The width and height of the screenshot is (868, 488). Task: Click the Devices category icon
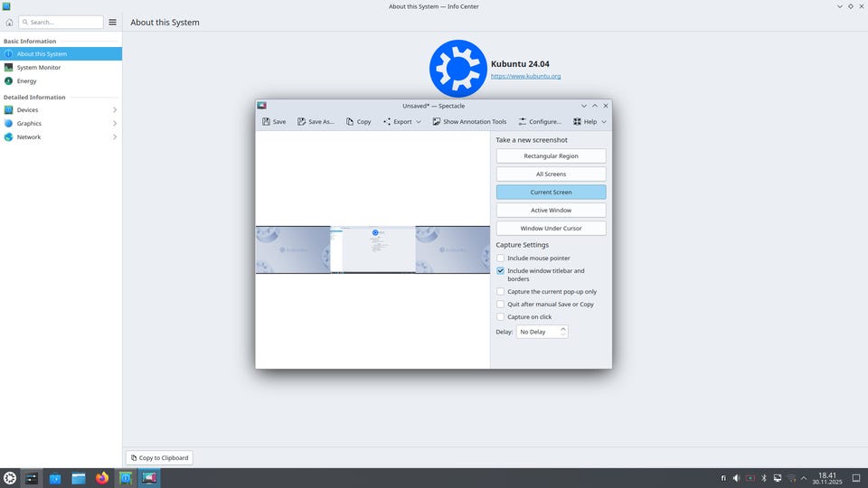coord(8,109)
